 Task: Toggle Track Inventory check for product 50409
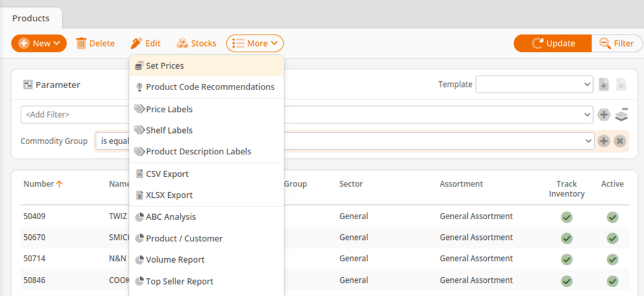(567, 217)
